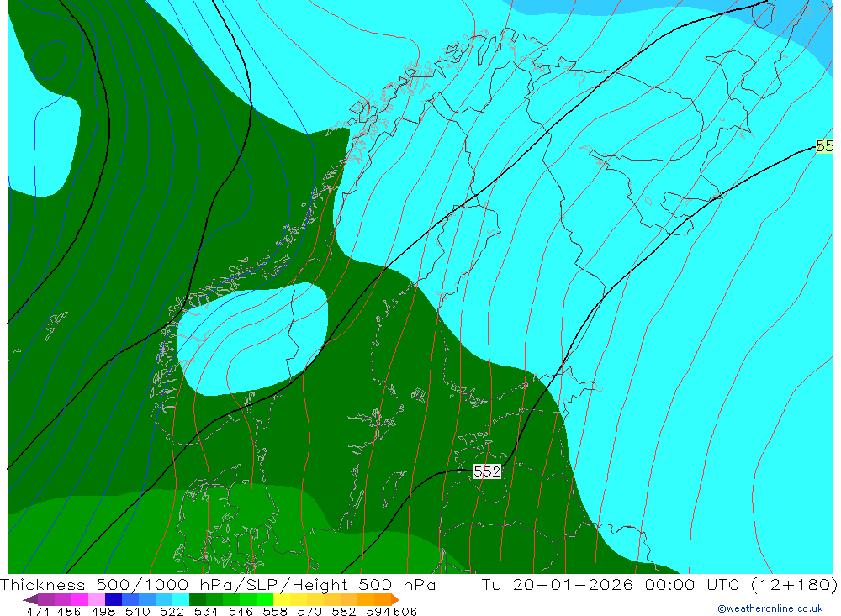Click the orange right arrow of the legend
841x616 pixels.
pyautogui.click(x=394, y=599)
